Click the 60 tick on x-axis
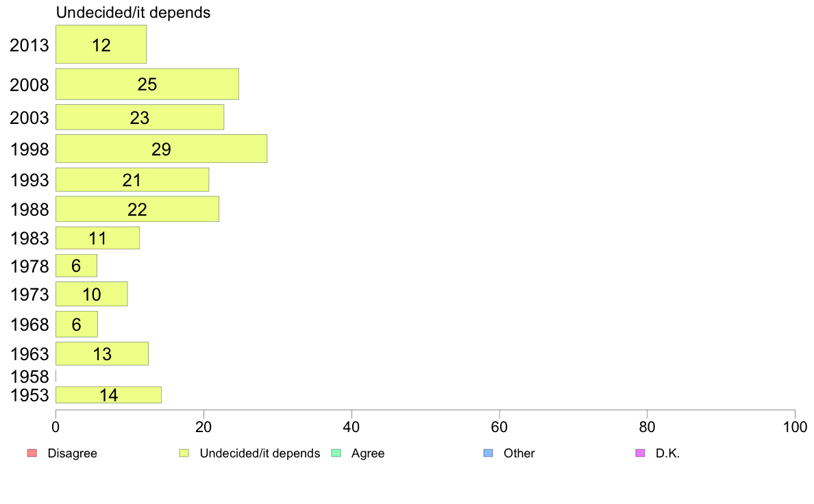814x504 pixels. pyautogui.click(x=500, y=427)
